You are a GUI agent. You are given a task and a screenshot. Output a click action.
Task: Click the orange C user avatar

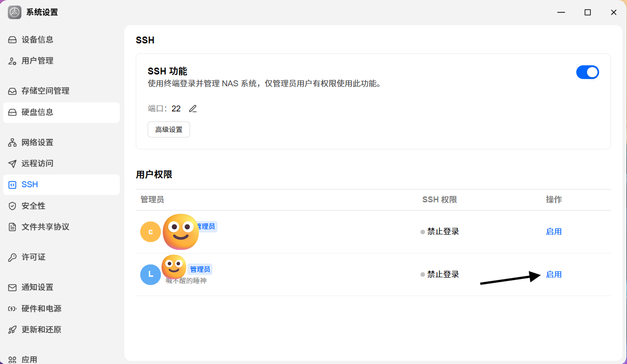coord(151,232)
